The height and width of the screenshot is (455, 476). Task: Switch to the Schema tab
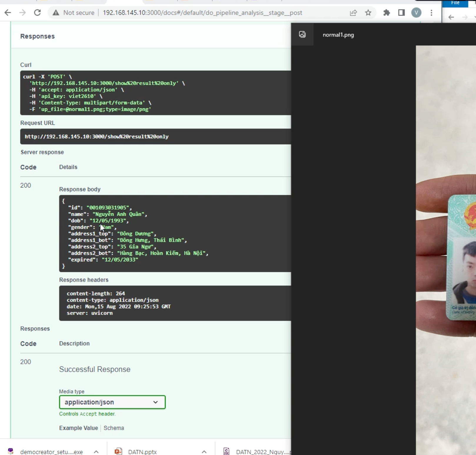pos(114,428)
